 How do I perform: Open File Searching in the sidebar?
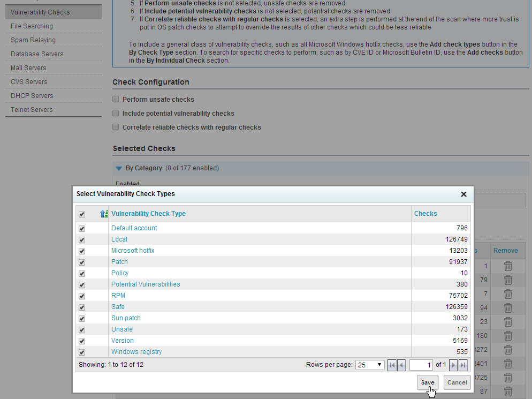click(x=32, y=26)
